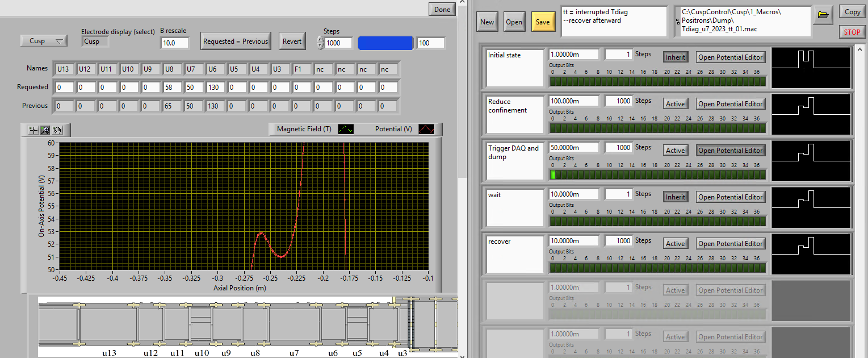The width and height of the screenshot is (868, 358).
Task: Select the zoom tool in graph palette
Action: [x=45, y=130]
